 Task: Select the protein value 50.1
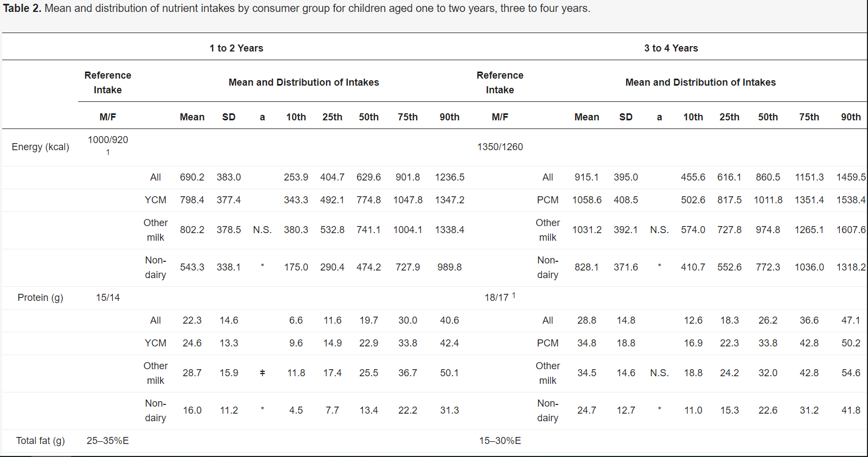click(x=450, y=373)
